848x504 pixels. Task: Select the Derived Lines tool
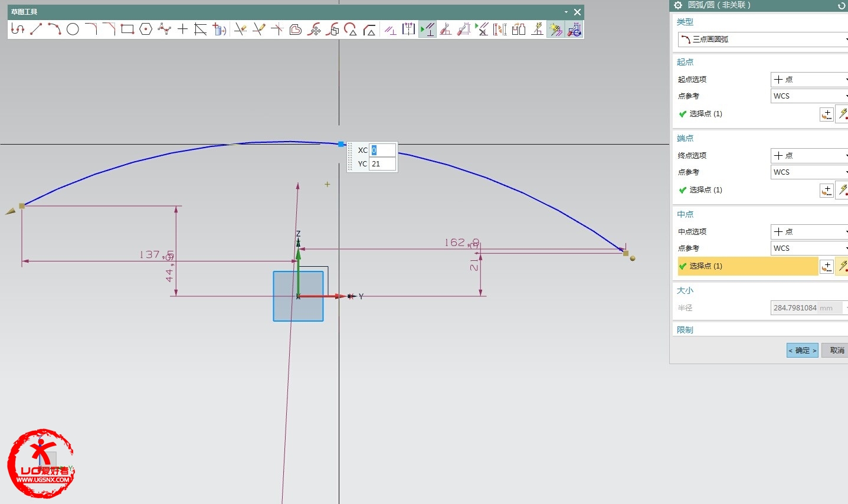pyautogui.click(x=201, y=29)
